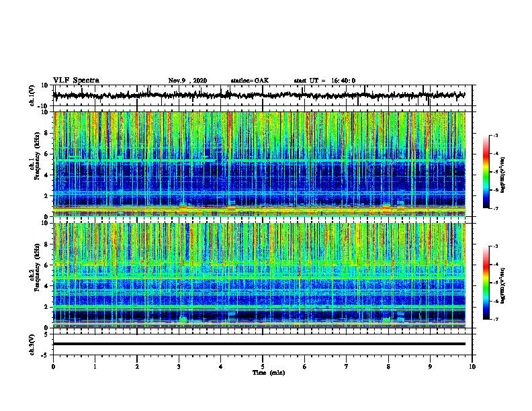Viewport: 532px width, 411px height.
Task: Click time axis tick label "6"
Action: [x=305, y=367]
